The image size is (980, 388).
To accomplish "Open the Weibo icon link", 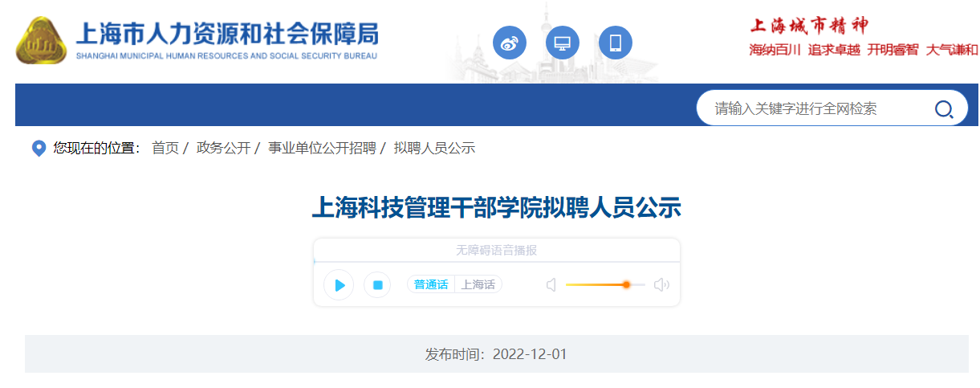I will tap(510, 43).
